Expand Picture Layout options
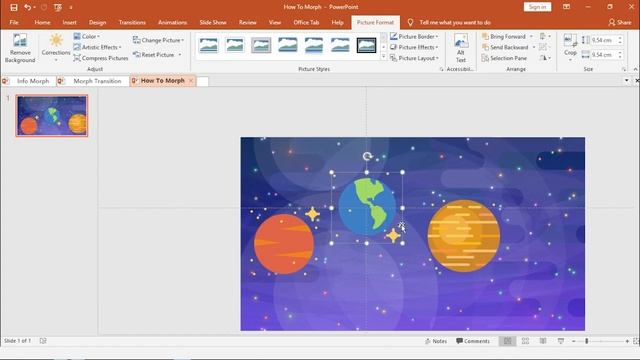 point(414,58)
